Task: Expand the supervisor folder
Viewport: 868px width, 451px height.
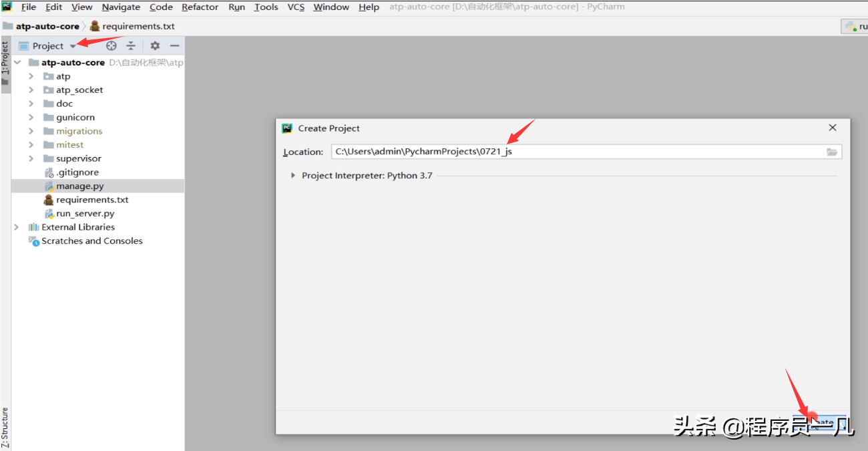Action: pos(31,158)
